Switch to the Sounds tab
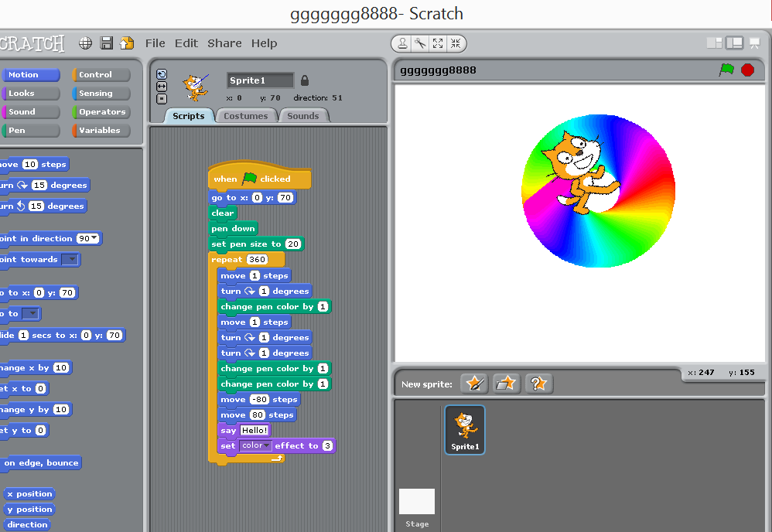This screenshot has height=532, width=772. point(302,116)
